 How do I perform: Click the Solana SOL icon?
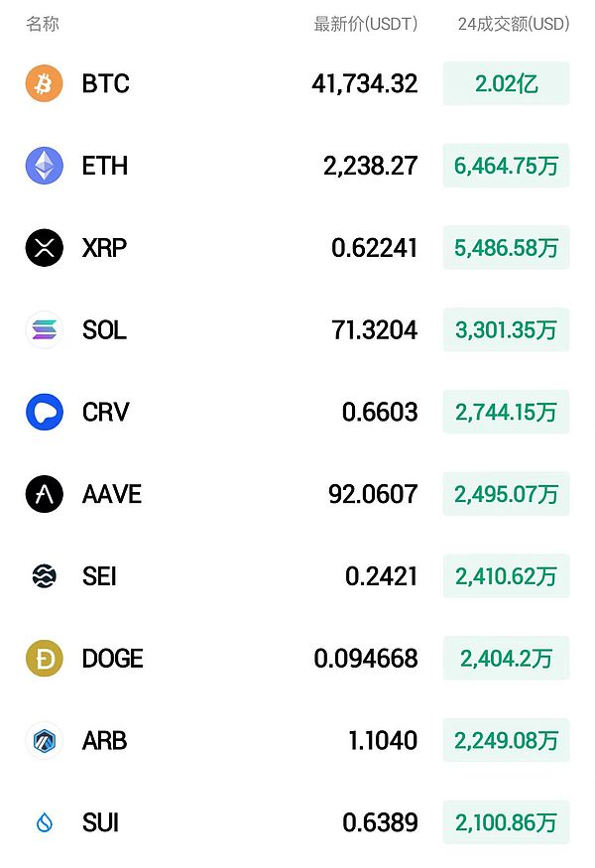pos(44,329)
